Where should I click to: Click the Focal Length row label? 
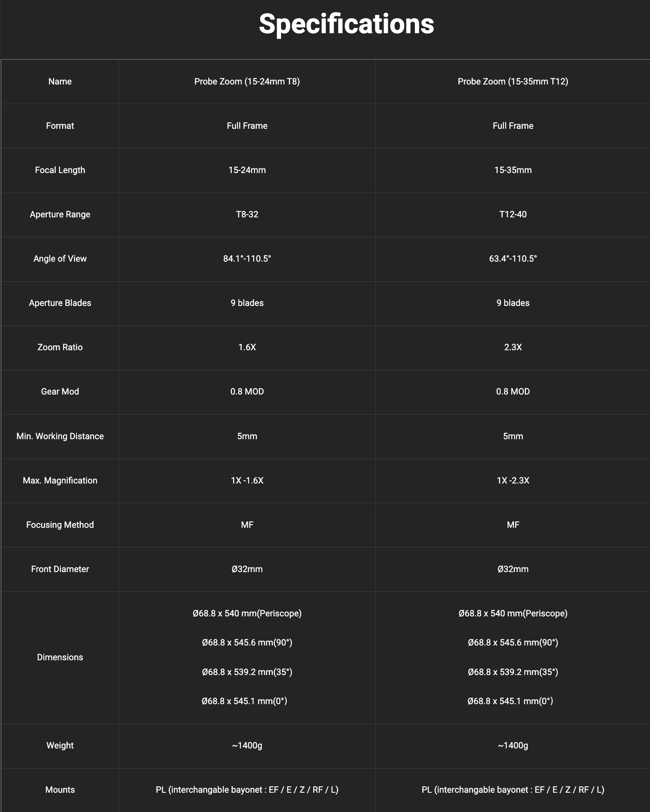[60, 170]
